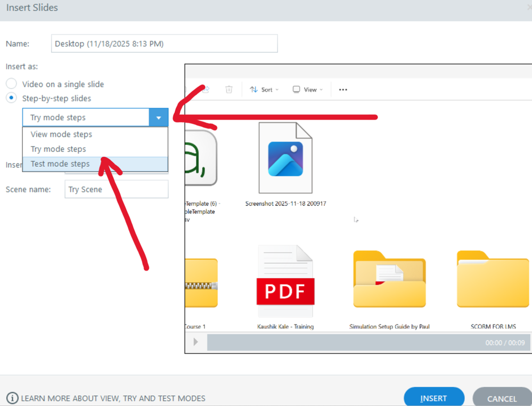The height and width of the screenshot is (406, 532).
Task: Click the green template file icon
Action: click(x=201, y=158)
